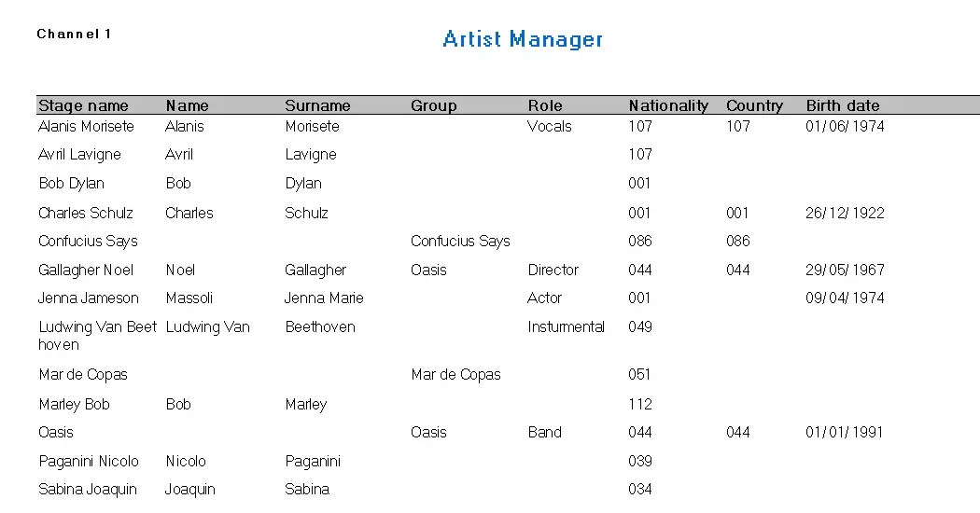Click the Birth date column header

pyautogui.click(x=843, y=105)
